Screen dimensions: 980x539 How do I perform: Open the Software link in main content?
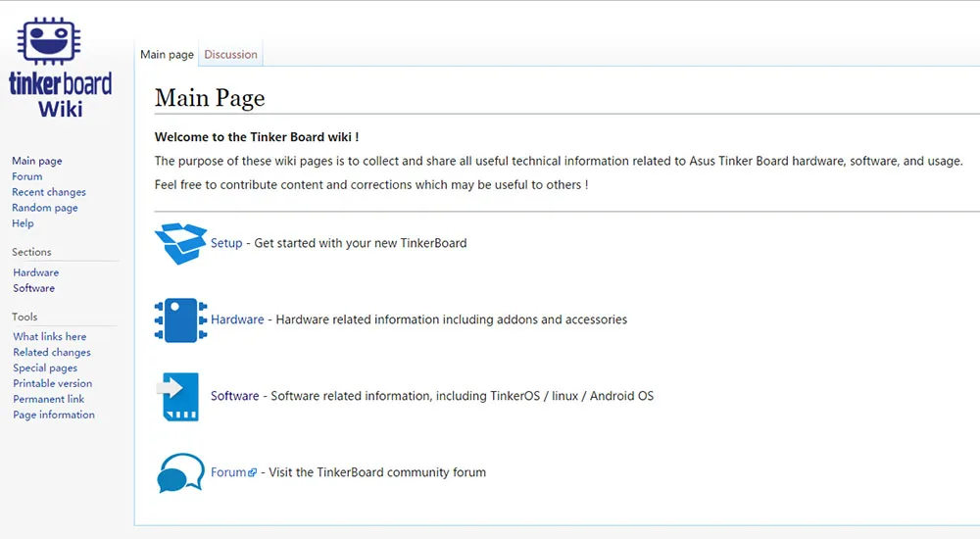tap(235, 396)
